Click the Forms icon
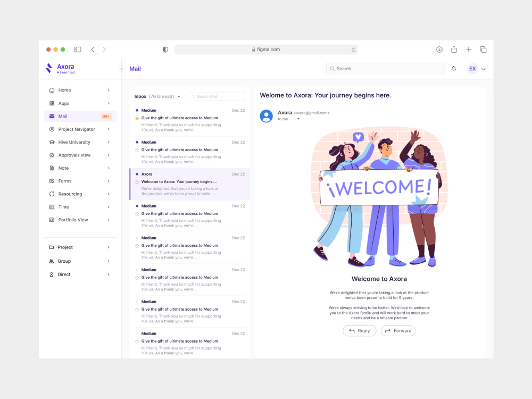This screenshot has height=399, width=532. point(52,181)
